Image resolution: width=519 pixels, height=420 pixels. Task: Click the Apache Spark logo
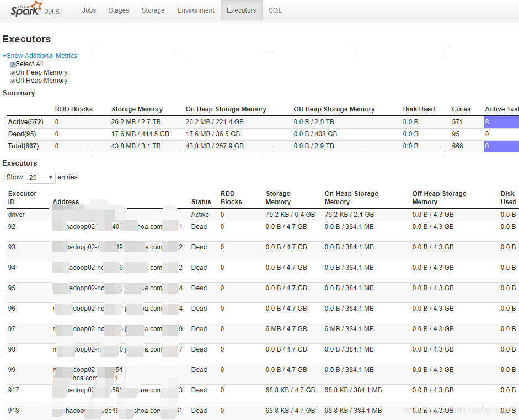point(26,9)
